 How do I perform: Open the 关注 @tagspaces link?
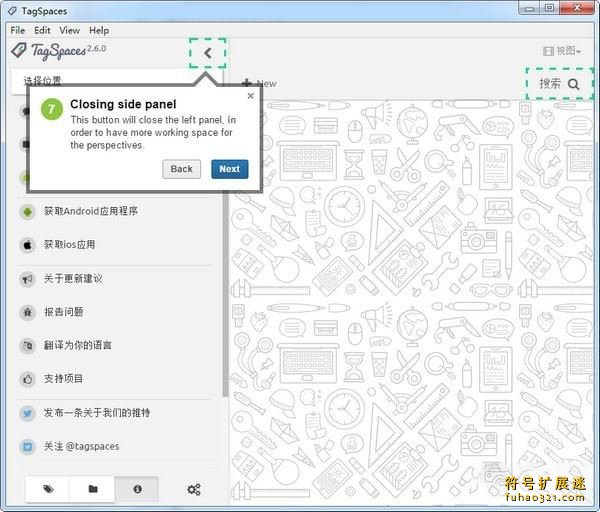point(82,447)
